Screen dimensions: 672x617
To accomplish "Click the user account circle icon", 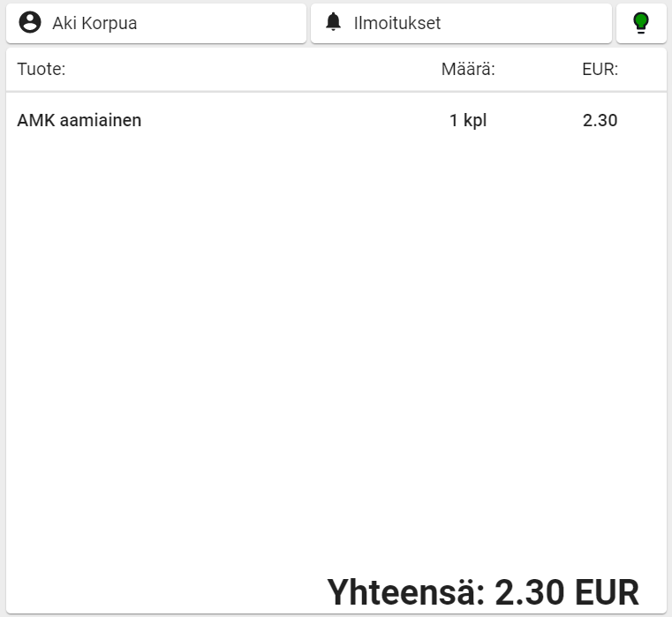I will click(x=30, y=23).
